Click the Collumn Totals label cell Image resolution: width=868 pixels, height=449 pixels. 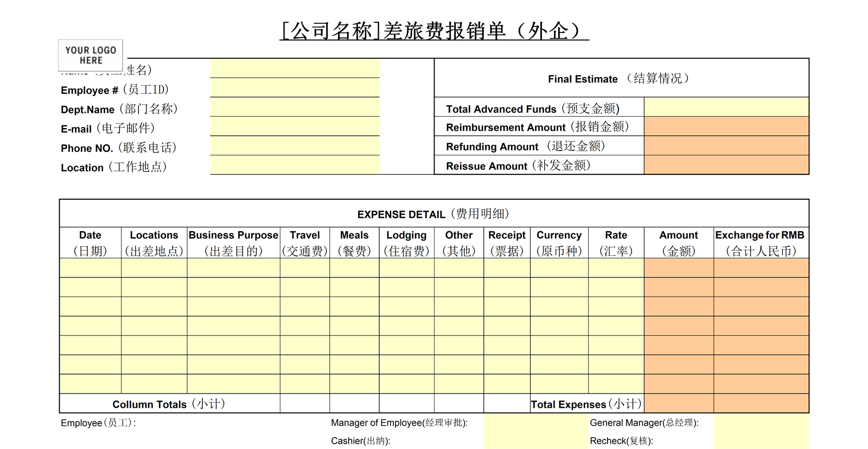[169, 404]
